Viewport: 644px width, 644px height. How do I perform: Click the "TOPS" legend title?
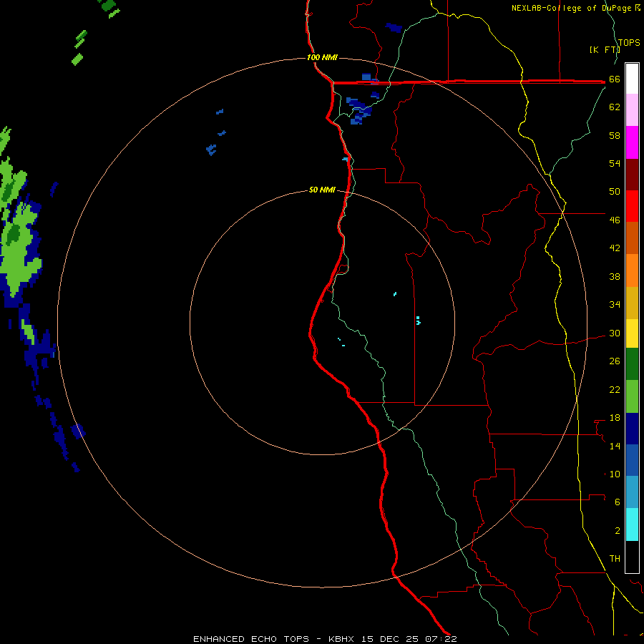(629, 42)
